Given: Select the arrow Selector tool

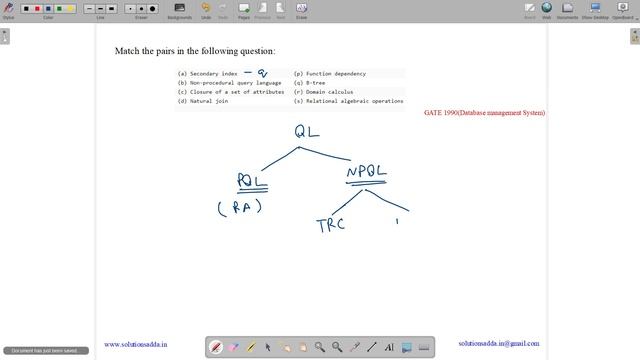Looking at the screenshot, I should click(268, 347).
